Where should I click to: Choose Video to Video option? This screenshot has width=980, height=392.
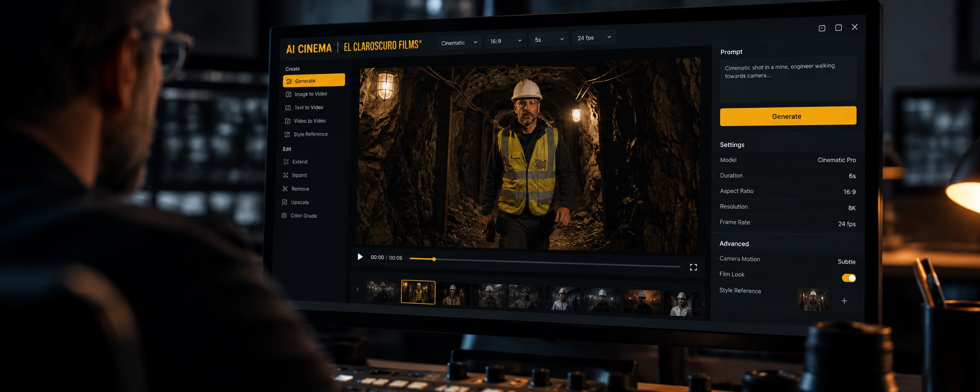click(x=309, y=121)
